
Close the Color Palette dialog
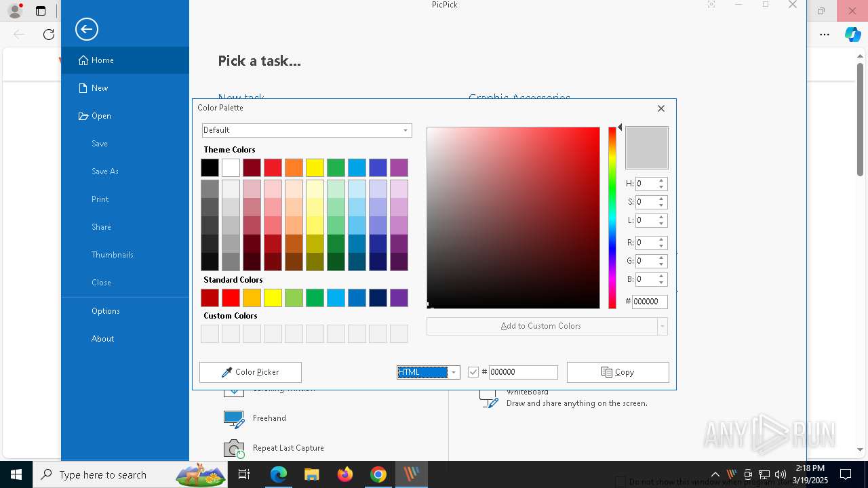661,108
